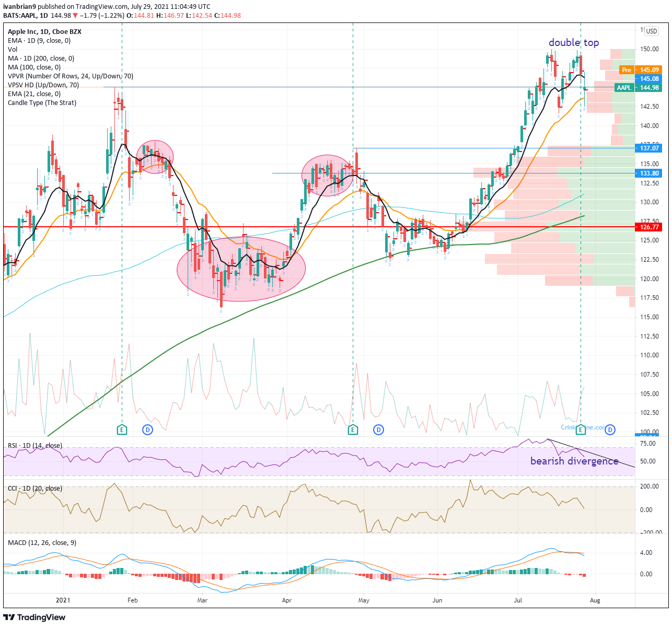Click the Jun label on time axis
This screenshot has width=672, height=627.
click(437, 600)
